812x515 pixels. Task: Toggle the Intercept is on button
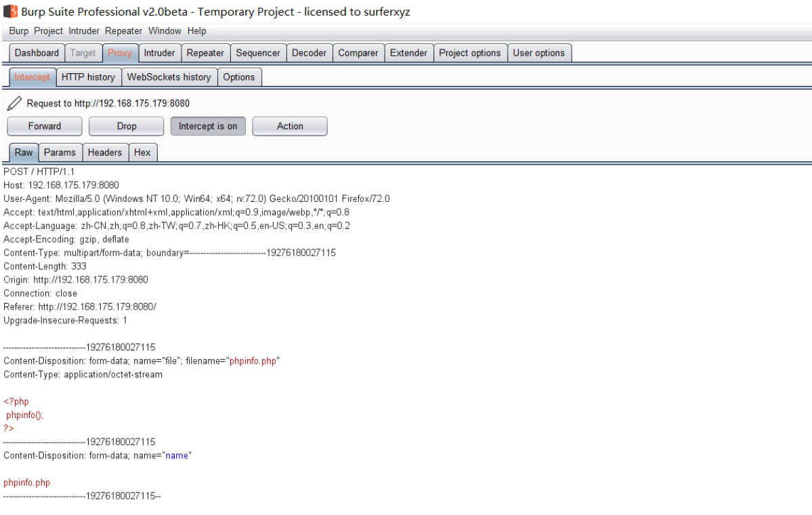(x=208, y=127)
